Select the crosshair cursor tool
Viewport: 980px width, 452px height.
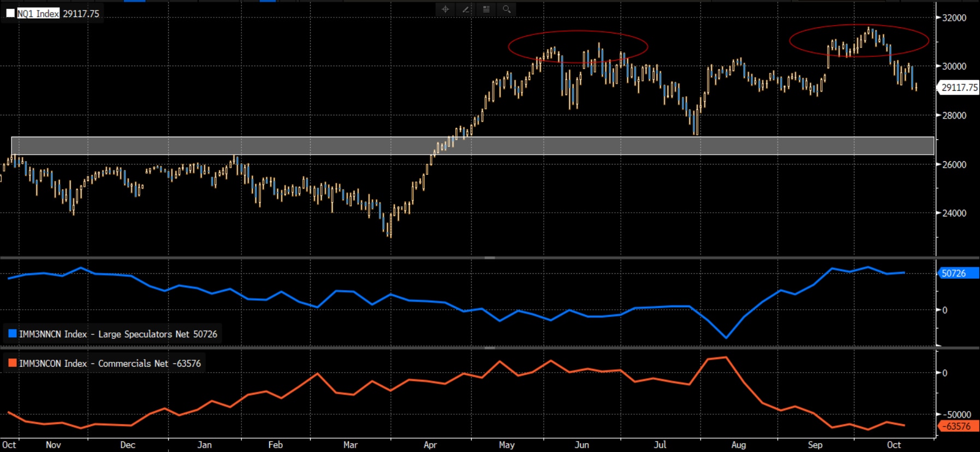click(446, 9)
